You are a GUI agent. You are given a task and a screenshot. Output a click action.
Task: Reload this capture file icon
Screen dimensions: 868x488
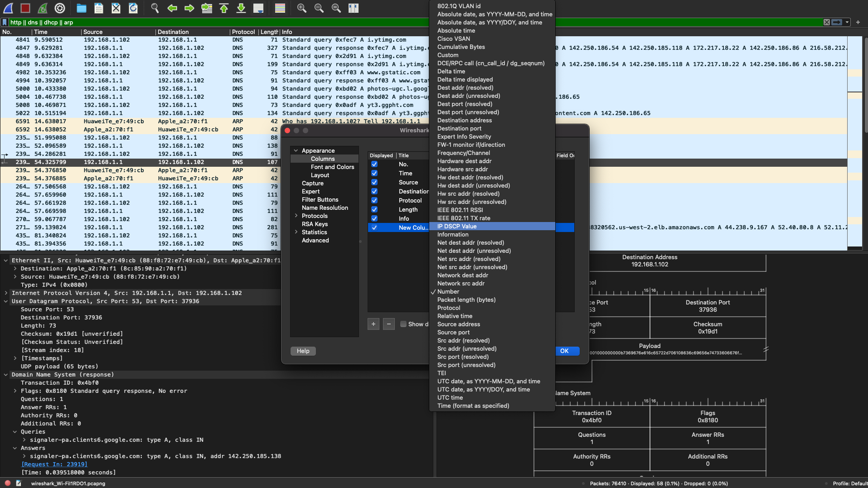(x=133, y=8)
